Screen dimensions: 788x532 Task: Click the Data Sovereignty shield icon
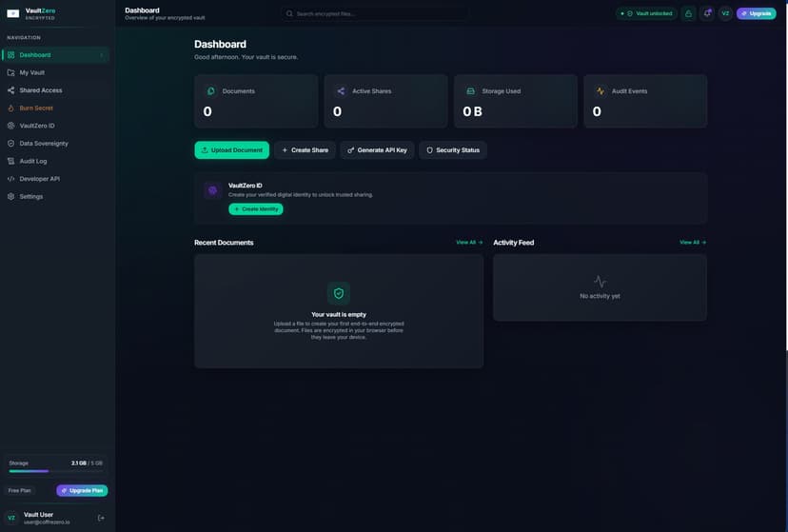click(x=11, y=143)
